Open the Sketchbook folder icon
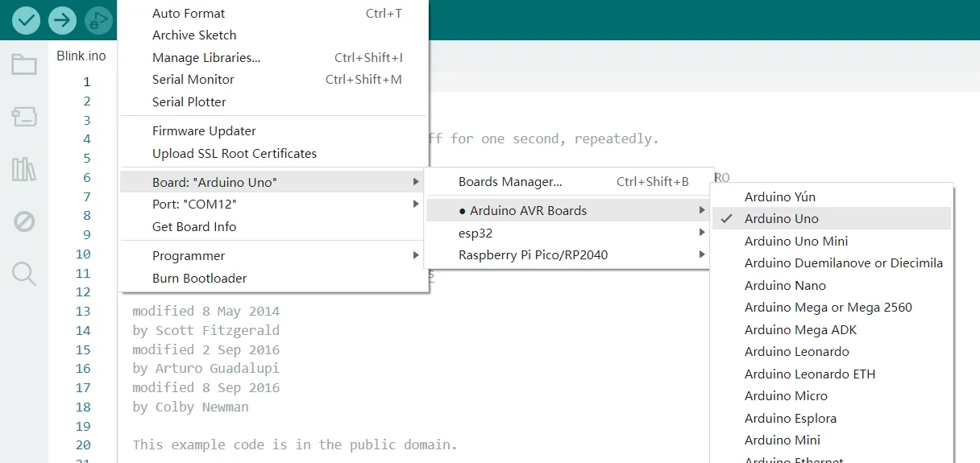 point(24,64)
